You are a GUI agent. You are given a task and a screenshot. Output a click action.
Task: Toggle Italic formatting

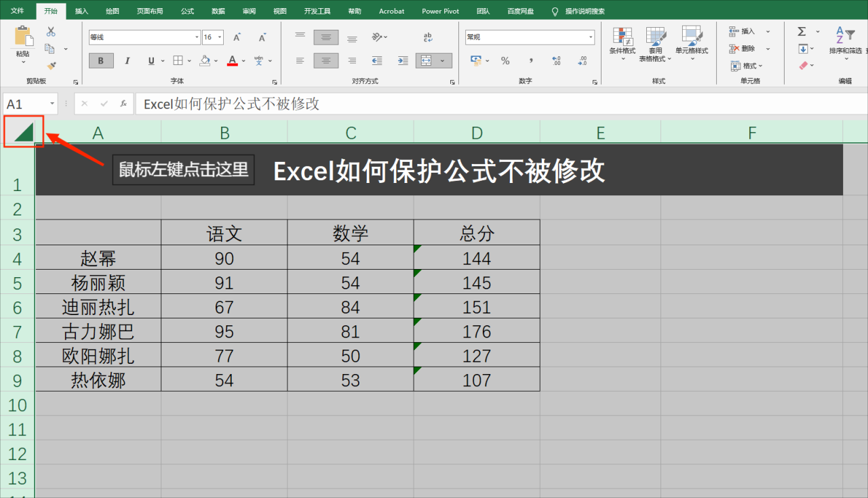(127, 61)
